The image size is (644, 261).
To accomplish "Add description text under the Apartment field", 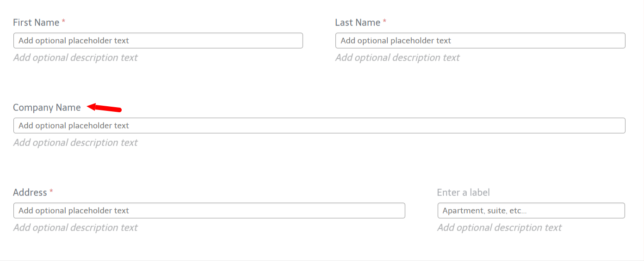I will coord(499,228).
